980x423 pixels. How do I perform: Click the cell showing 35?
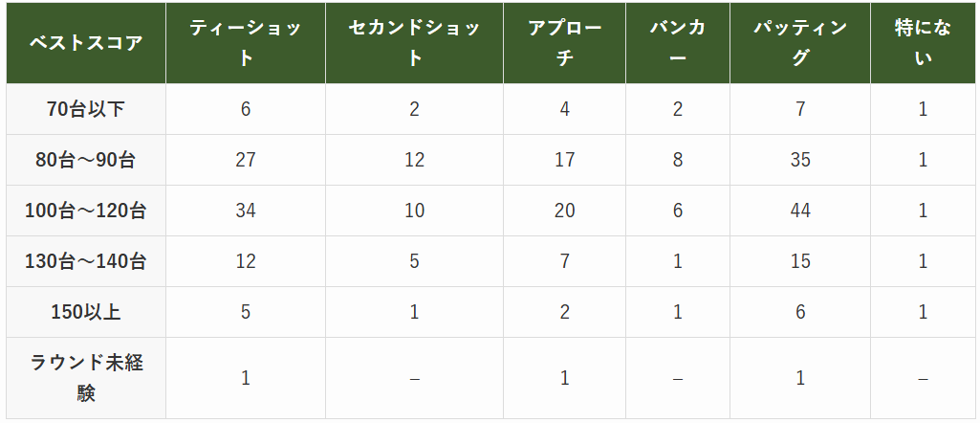coord(800,160)
